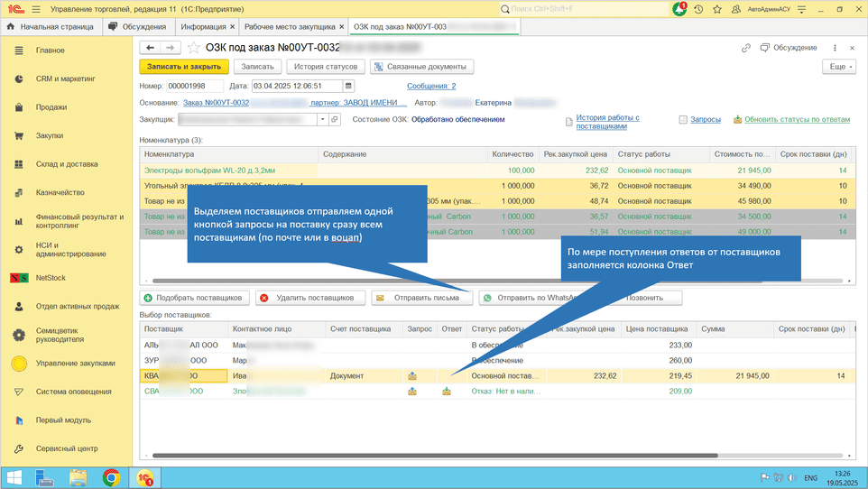The width and height of the screenshot is (868, 489).
Task: Open Chrome from the taskbar
Action: (111, 477)
